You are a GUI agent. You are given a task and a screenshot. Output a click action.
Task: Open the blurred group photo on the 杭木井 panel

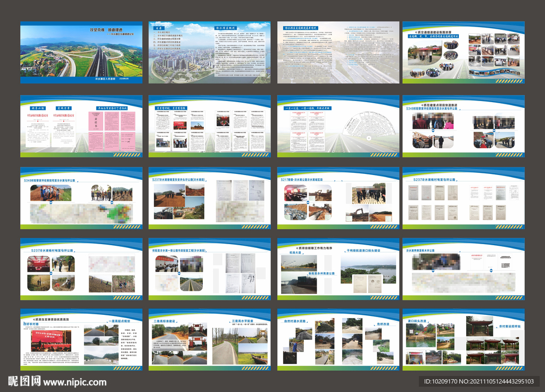(x=436, y=262)
